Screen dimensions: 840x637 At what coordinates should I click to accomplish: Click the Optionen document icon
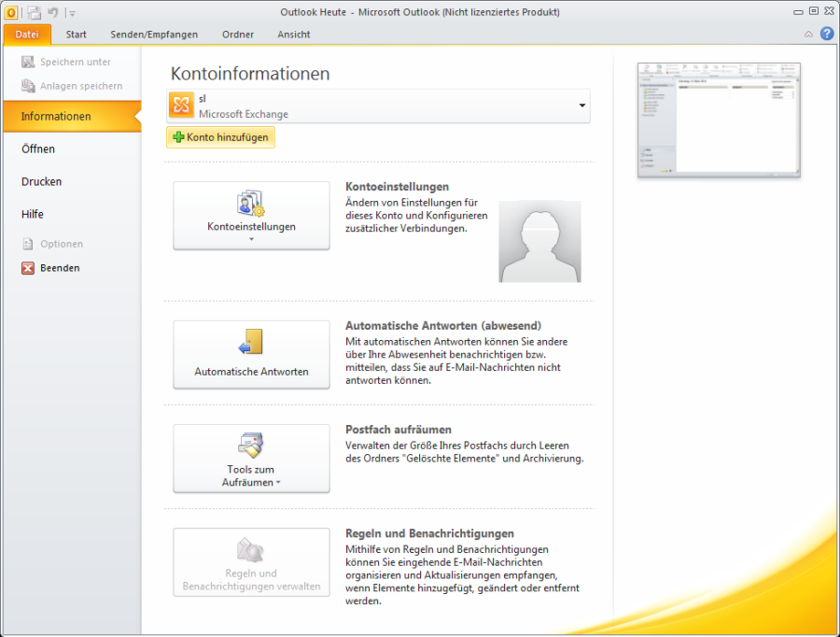point(28,244)
